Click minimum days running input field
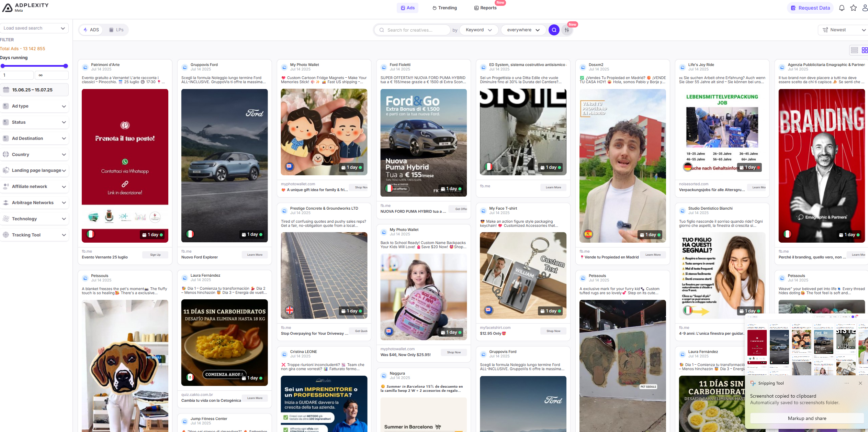 tap(17, 75)
